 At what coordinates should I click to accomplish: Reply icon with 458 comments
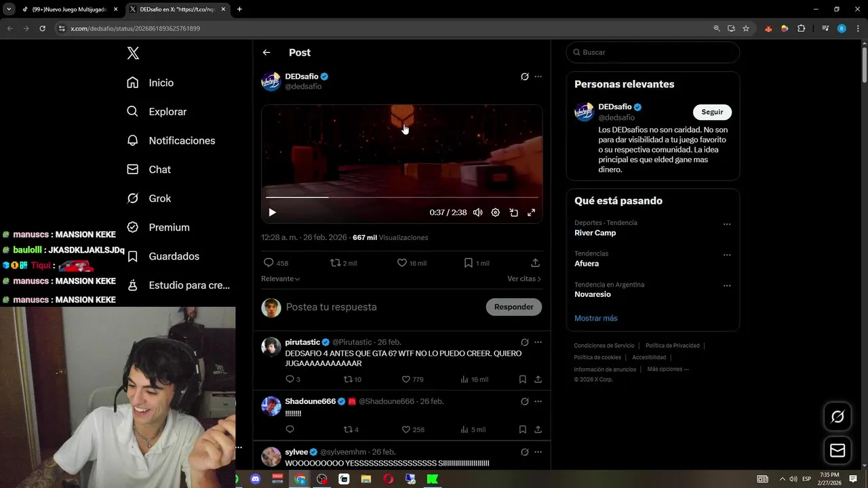point(275,263)
